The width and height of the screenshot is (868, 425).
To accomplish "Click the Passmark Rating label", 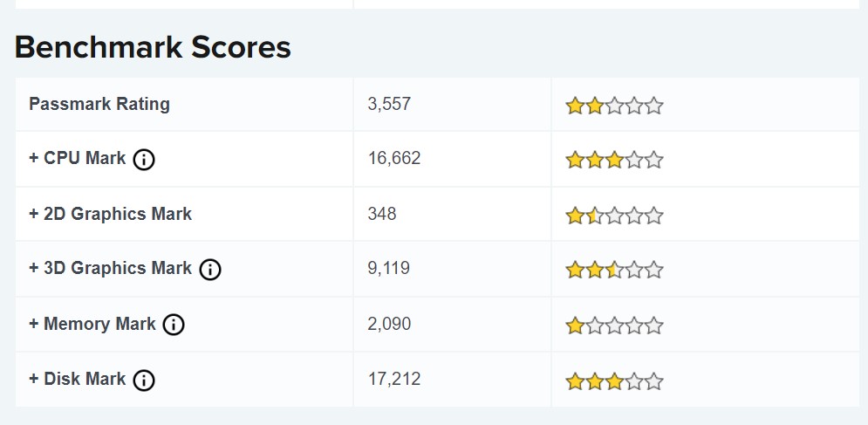I will (x=99, y=104).
